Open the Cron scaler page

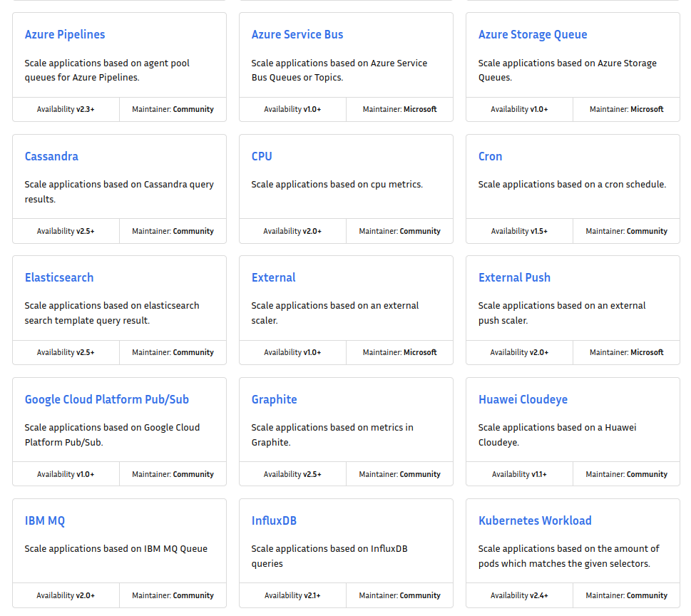click(490, 156)
